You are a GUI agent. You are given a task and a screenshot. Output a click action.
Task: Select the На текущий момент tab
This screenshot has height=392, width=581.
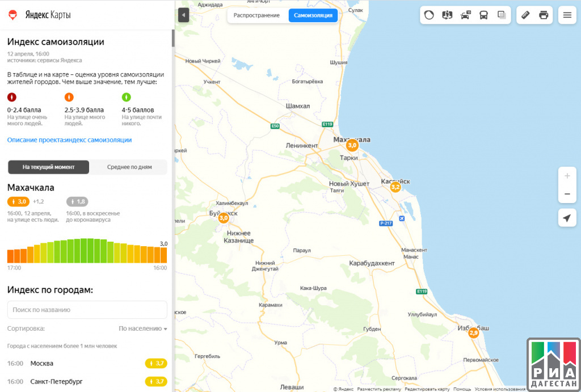click(49, 167)
